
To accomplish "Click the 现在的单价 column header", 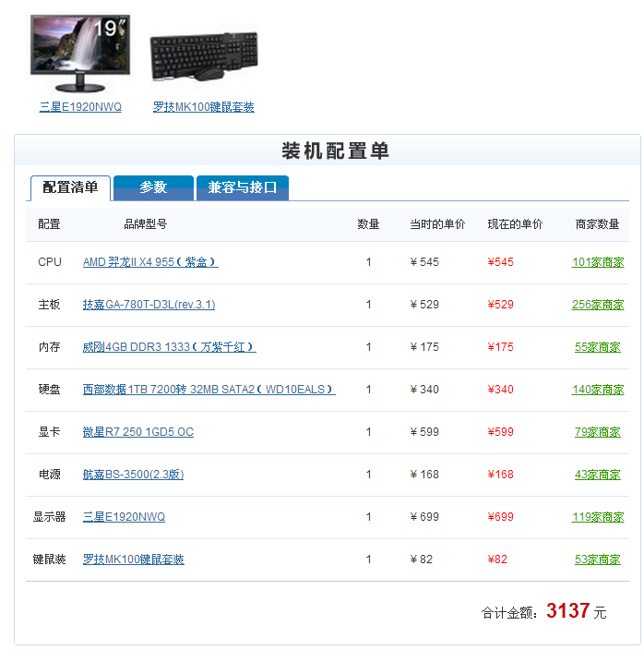I will click(x=515, y=224).
